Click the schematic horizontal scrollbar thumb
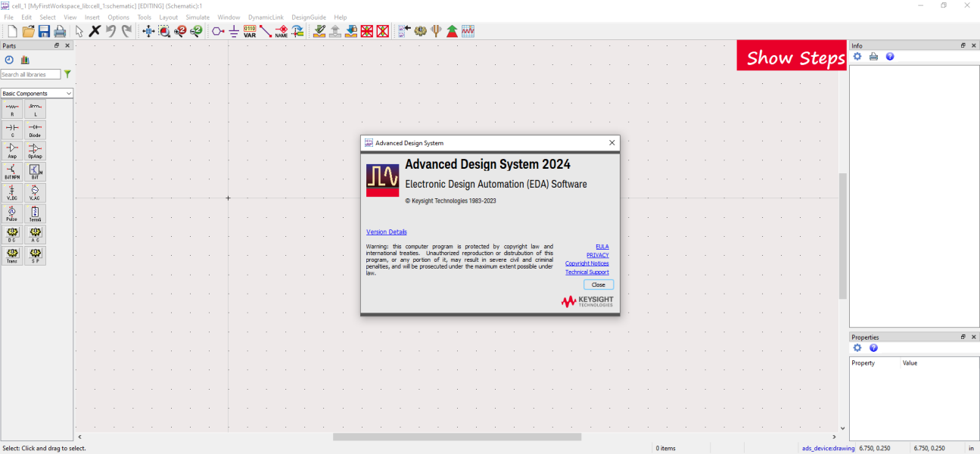The width and height of the screenshot is (980, 454). (x=457, y=437)
